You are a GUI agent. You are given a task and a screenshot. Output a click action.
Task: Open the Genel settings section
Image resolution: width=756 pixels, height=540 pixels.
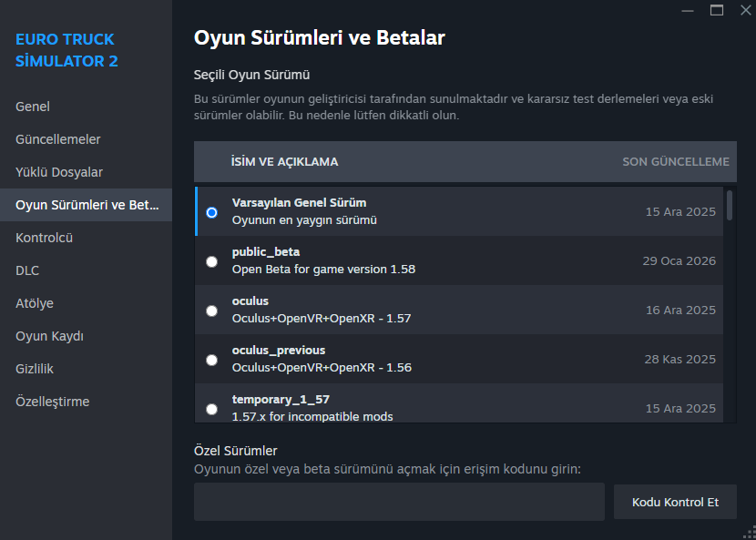coord(86,107)
